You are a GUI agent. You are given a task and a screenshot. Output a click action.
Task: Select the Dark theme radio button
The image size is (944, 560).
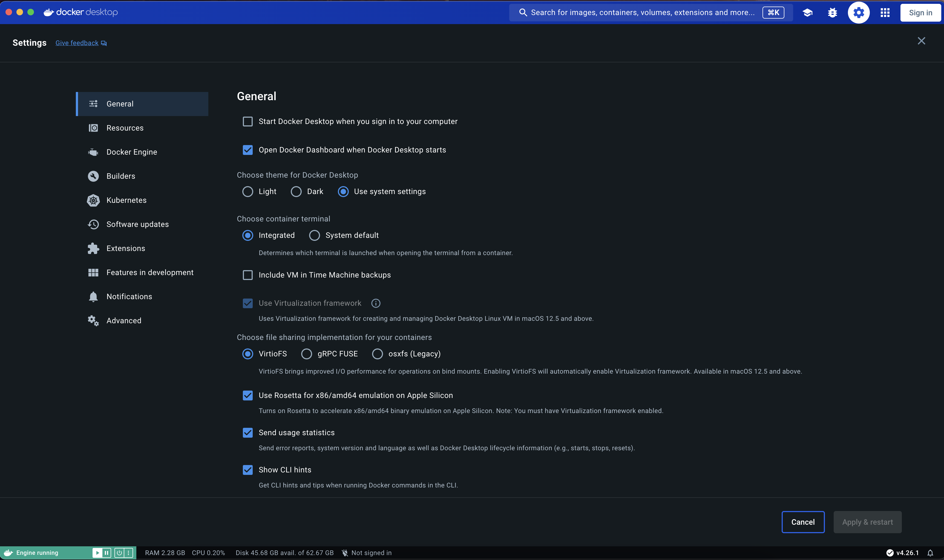296,192
